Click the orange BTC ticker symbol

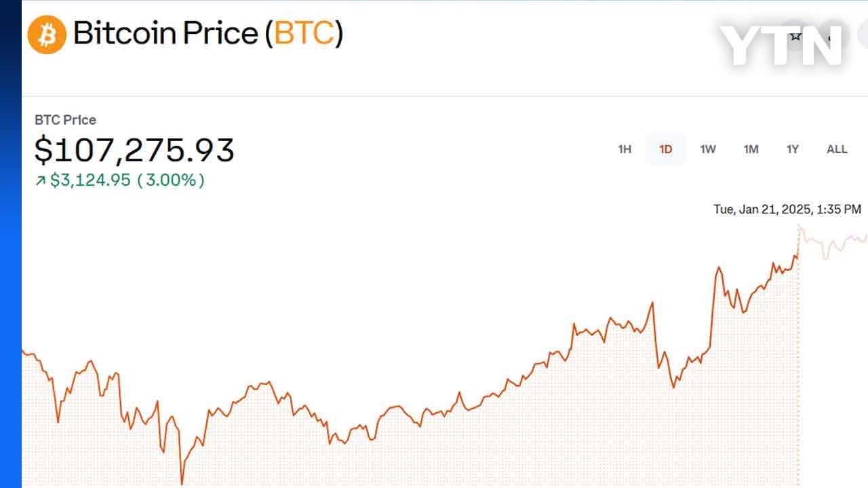click(304, 33)
